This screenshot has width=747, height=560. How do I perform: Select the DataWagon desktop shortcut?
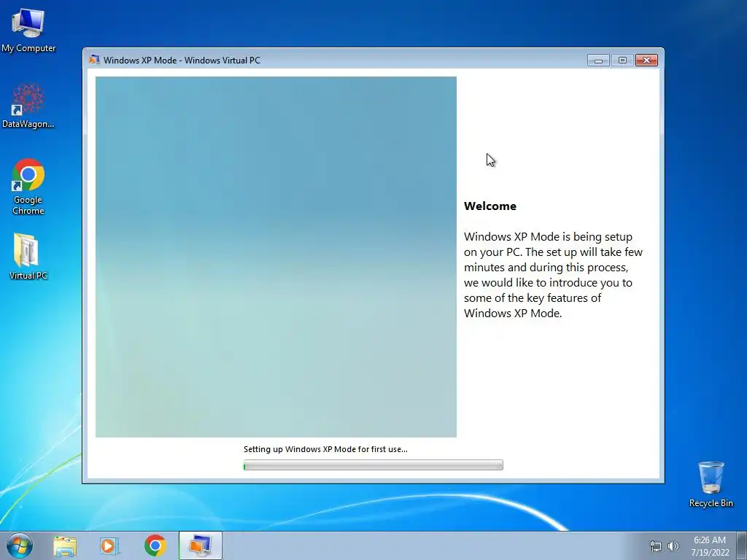tap(28, 106)
